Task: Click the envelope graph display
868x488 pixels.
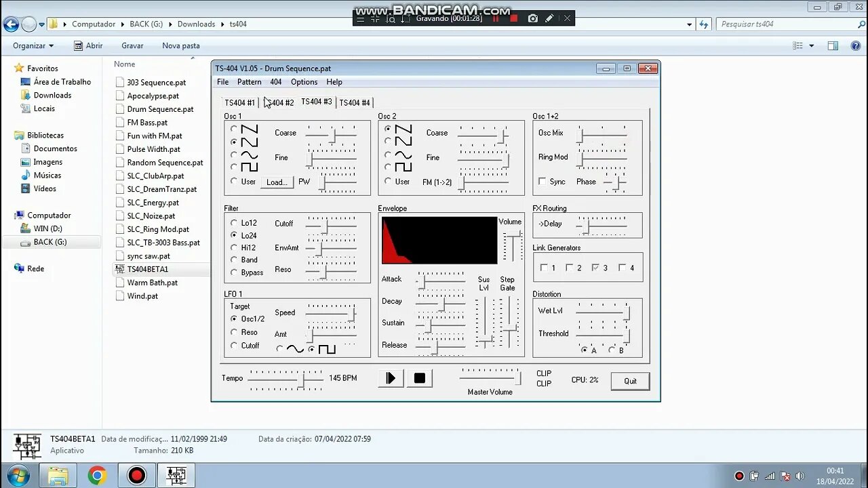Action: (x=439, y=240)
